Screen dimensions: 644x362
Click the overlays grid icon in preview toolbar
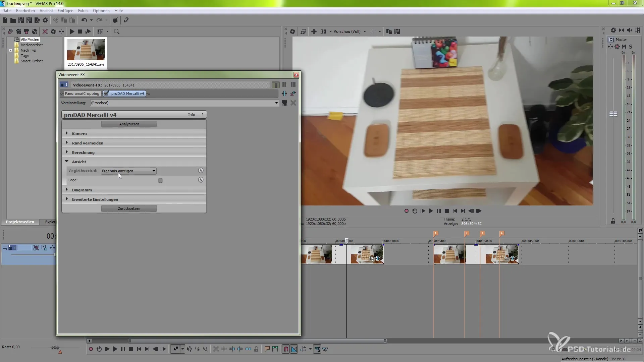(372, 32)
